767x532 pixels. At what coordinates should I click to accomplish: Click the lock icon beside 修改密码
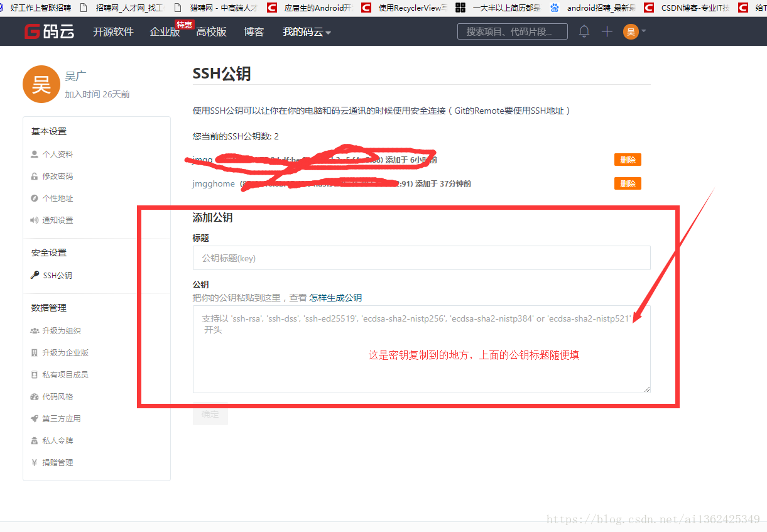[34, 176]
